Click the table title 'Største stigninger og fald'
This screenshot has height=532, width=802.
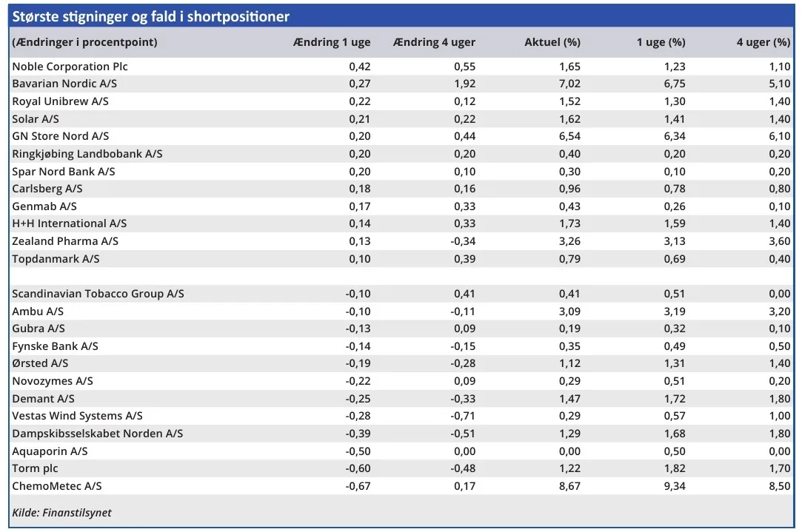pyautogui.click(x=151, y=16)
